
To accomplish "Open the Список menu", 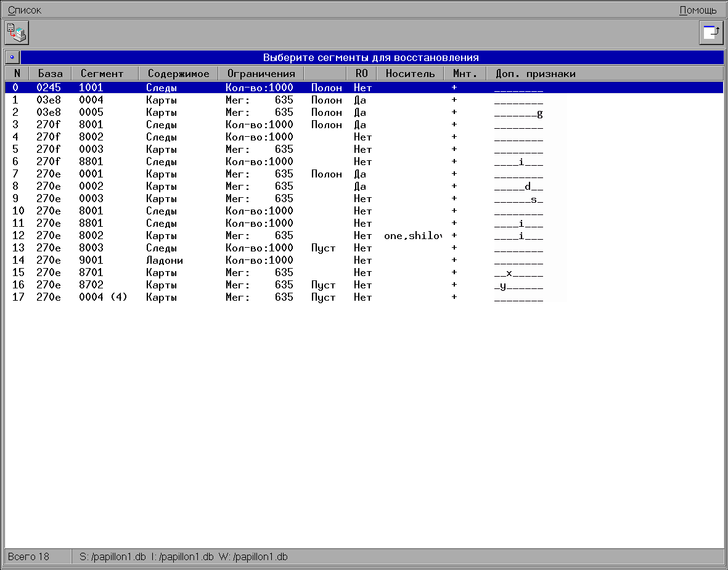I will [25, 10].
